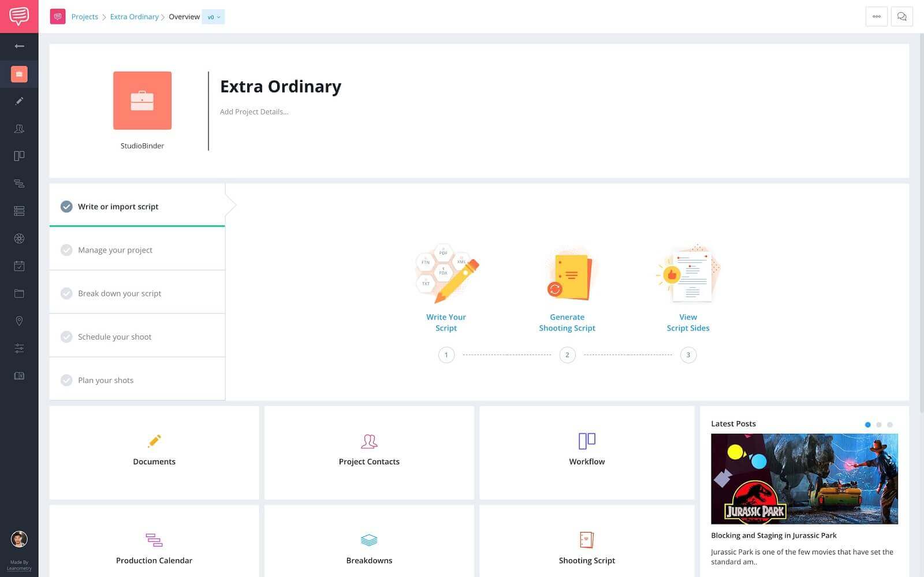Image resolution: width=924 pixels, height=577 pixels.
Task: Open the three-dots more options button
Action: point(876,17)
